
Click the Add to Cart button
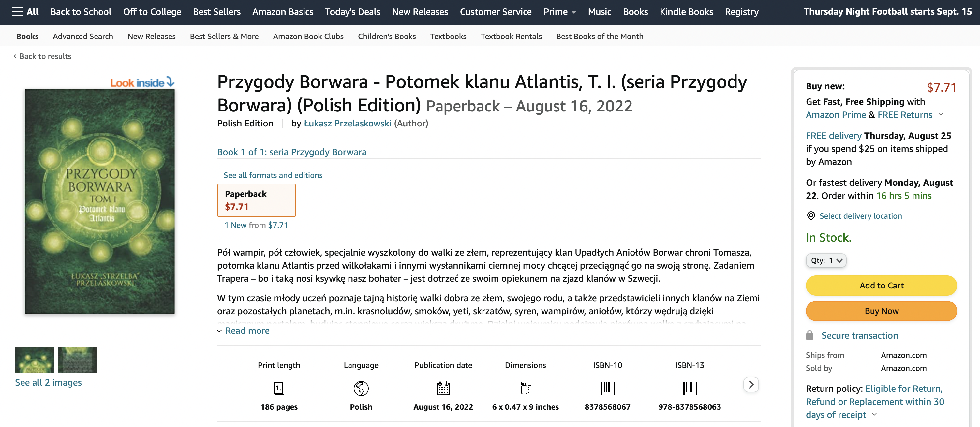pyautogui.click(x=881, y=286)
